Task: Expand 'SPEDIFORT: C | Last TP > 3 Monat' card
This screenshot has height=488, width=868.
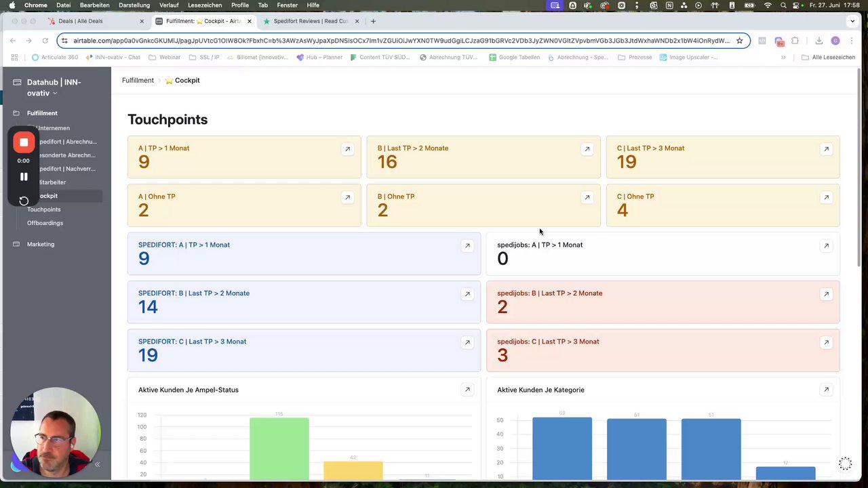Action: [467, 342]
